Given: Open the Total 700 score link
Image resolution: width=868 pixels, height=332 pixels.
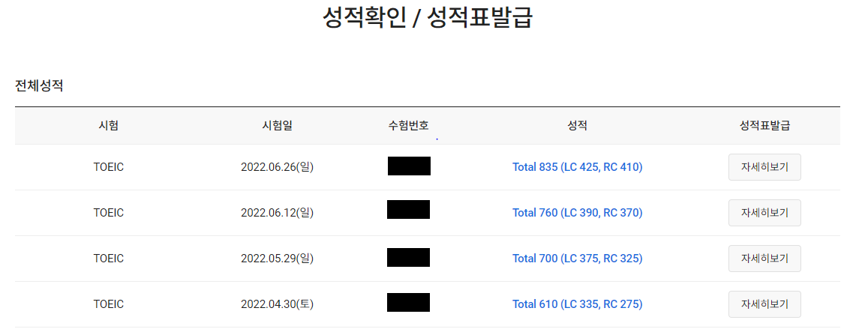Looking at the screenshot, I should coord(578,259).
